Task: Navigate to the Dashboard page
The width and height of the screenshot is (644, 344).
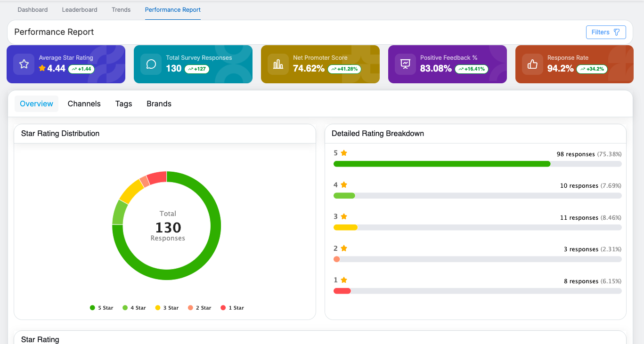Action: click(33, 9)
